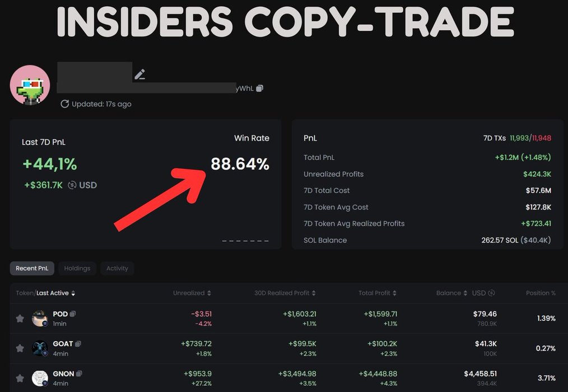The height and width of the screenshot is (392, 568).
Task: Click the currency switch icon before USD under 7D PnL
Action: pyautogui.click(x=72, y=185)
